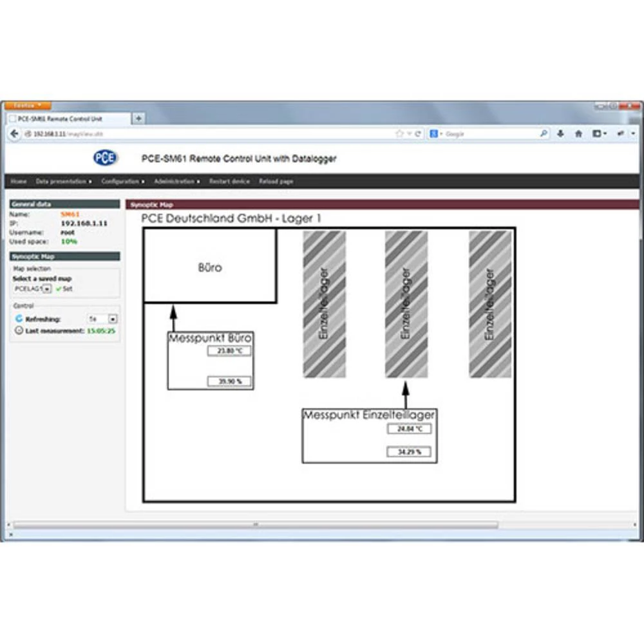Screen dimensions: 644x644
Task: Go to the browser home icon
Action: tap(578, 134)
